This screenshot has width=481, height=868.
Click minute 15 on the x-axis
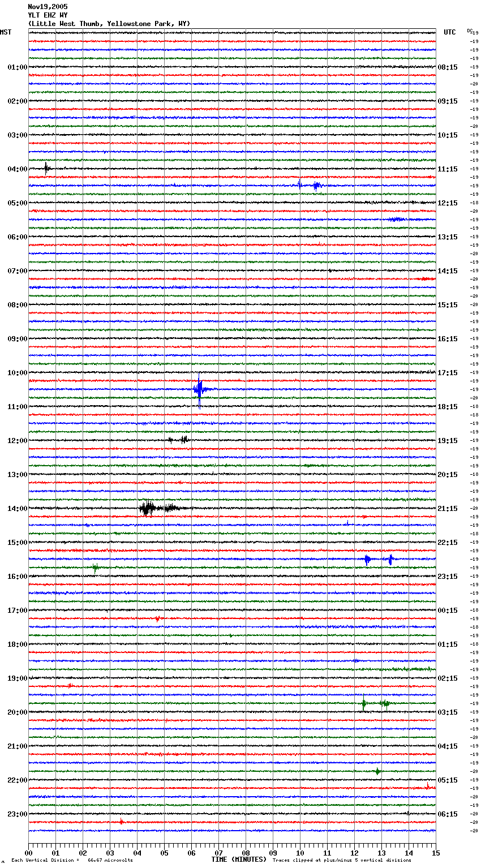tap(436, 853)
